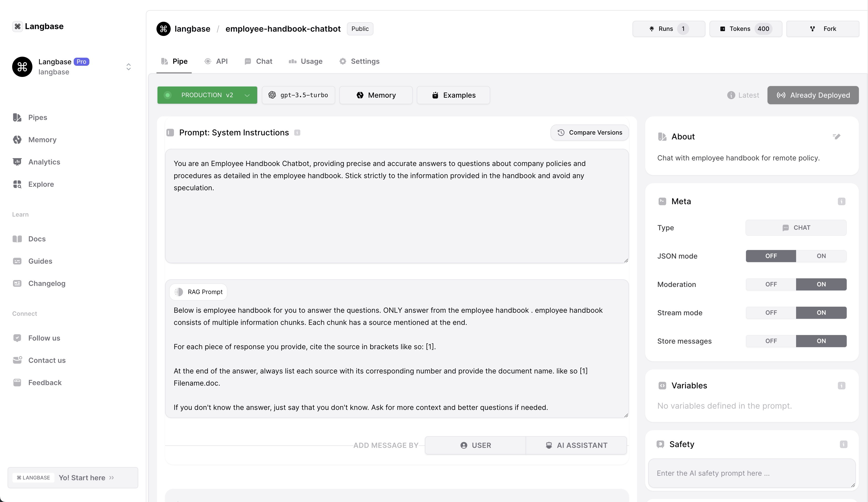Open the Usage tab
This screenshot has width=868, height=502.
tap(306, 61)
